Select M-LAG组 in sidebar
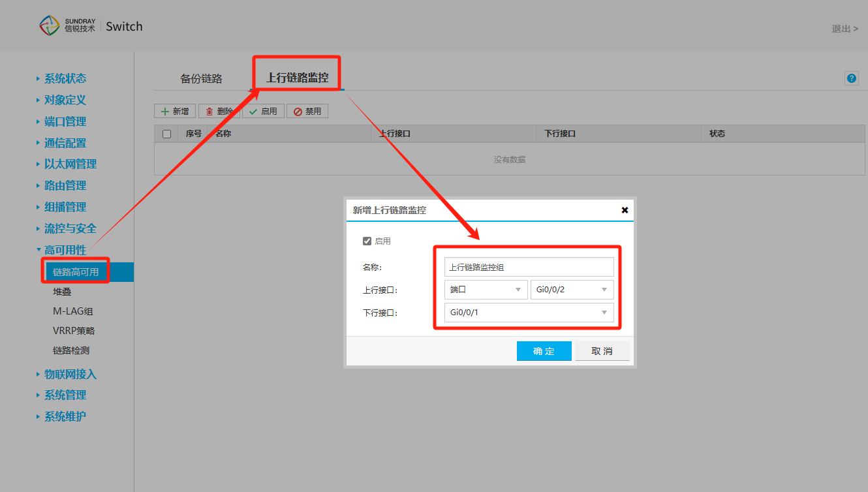Image resolution: width=868 pixels, height=492 pixels. coord(73,311)
